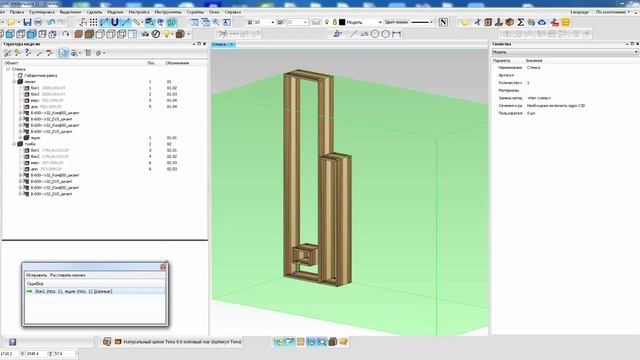Screen dimensions: 640x360
Task: Open the Группировка menu
Action: (x=42, y=12)
